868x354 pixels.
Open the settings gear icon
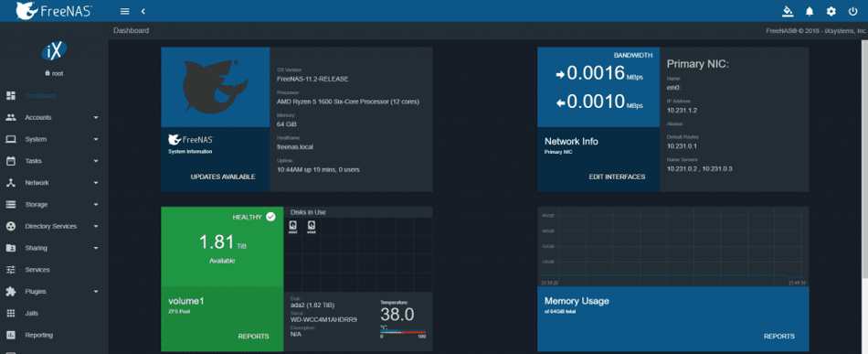pyautogui.click(x=831, y=11)
